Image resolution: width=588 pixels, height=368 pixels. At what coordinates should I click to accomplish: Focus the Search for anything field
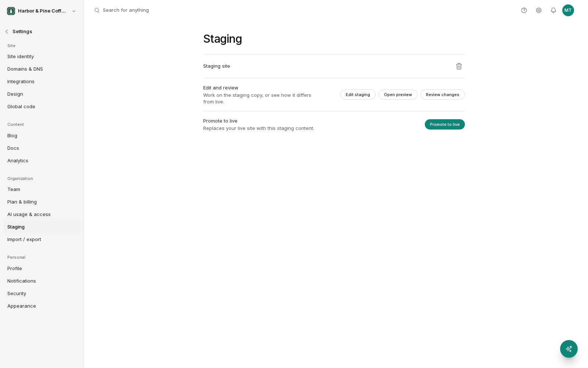[126, 10]
